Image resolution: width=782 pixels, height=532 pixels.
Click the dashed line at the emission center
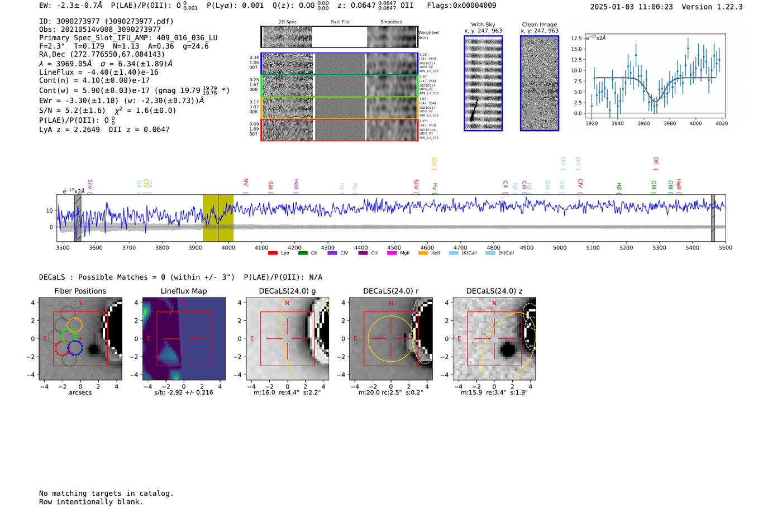[218, 218]
